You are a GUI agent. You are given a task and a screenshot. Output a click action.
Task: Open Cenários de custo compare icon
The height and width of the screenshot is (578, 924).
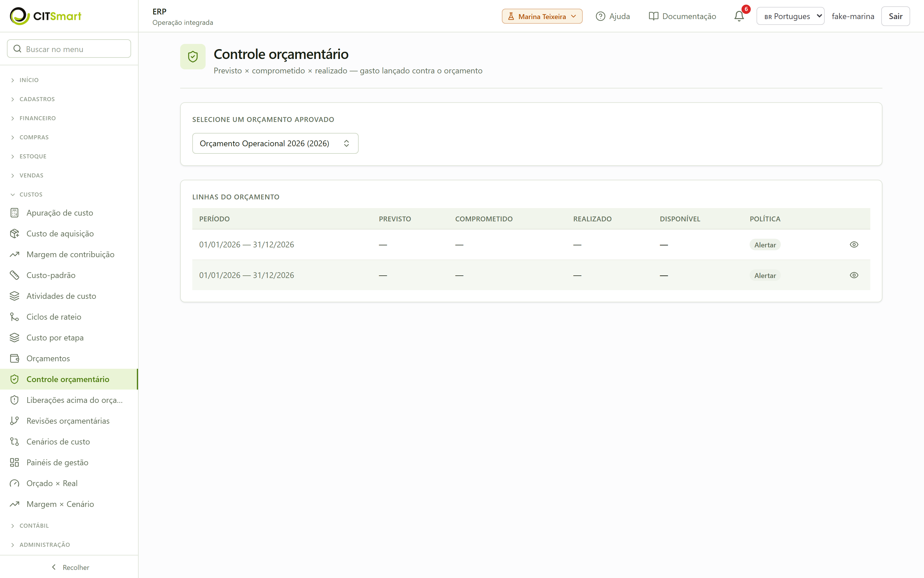point(14,442)
